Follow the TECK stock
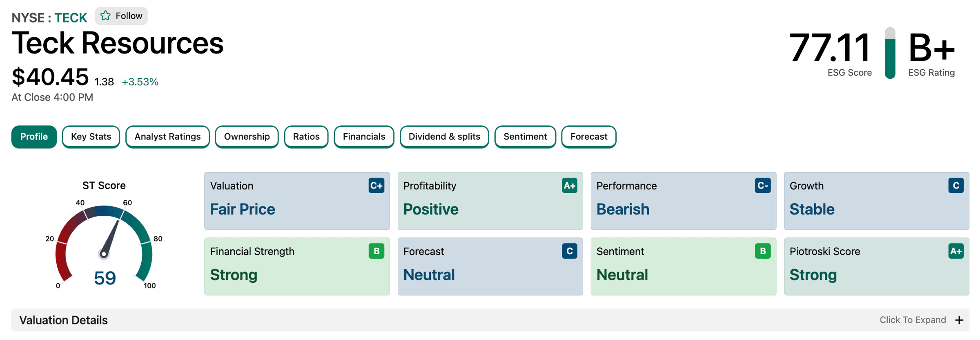This screenshot has height=340, width=980. point(121,16)
